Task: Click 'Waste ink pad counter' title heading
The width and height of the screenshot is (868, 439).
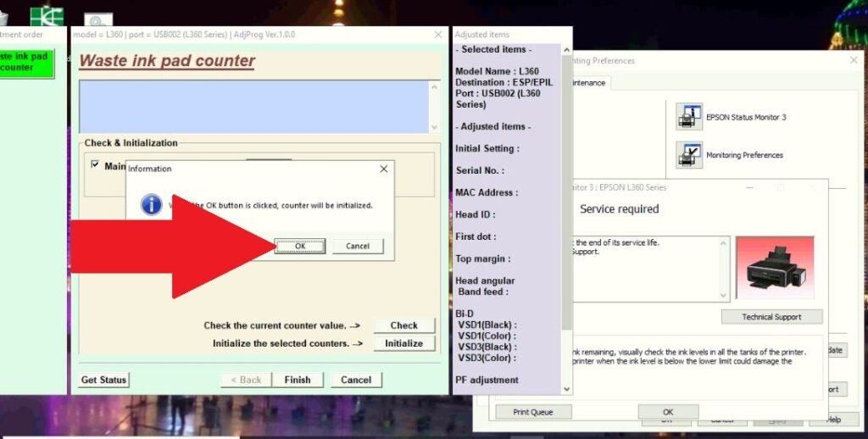Action: (x=167, y=60)
